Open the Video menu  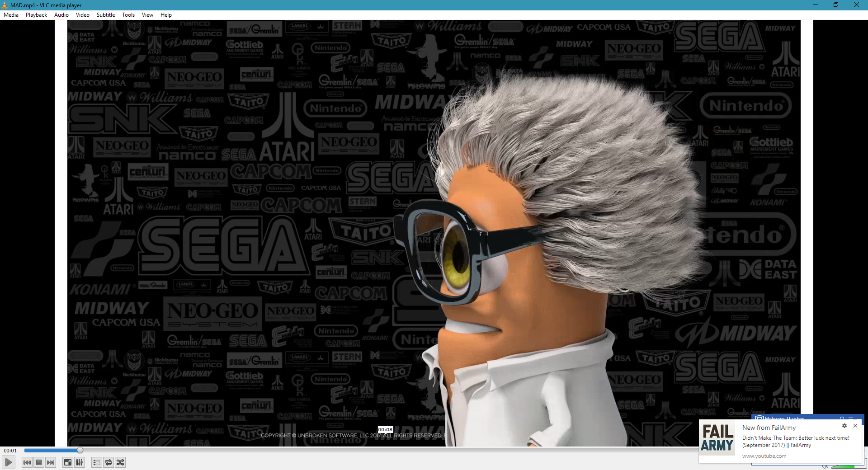click(x=83, y=15)
